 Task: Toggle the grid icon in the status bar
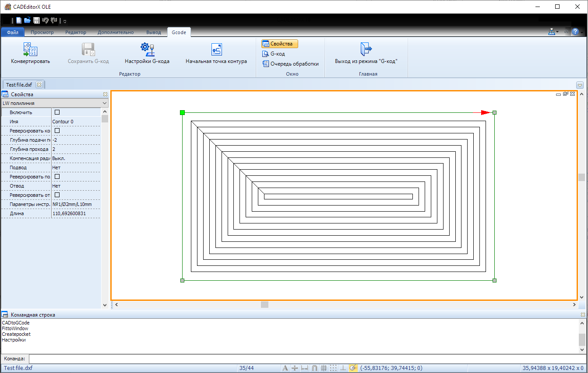pyautogui.click(x=324, y=368)
